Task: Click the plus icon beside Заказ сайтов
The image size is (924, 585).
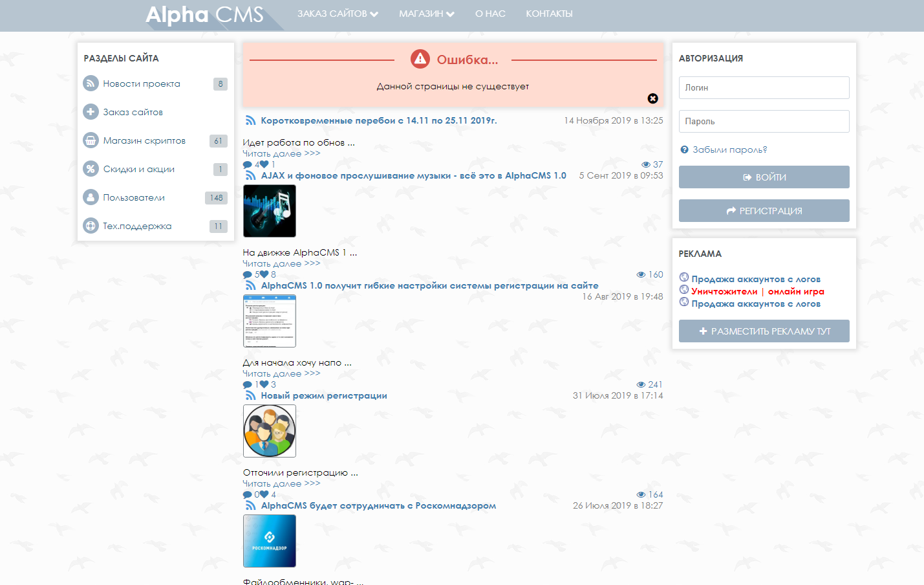Action: (x=91, y=112)
